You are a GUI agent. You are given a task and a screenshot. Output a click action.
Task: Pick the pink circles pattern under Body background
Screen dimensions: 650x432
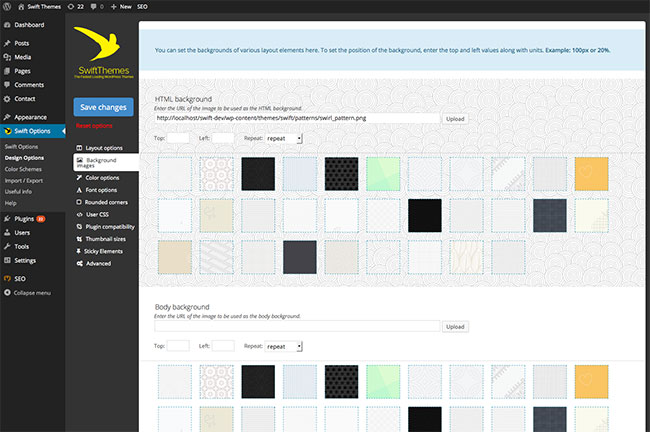click(216, 382)
